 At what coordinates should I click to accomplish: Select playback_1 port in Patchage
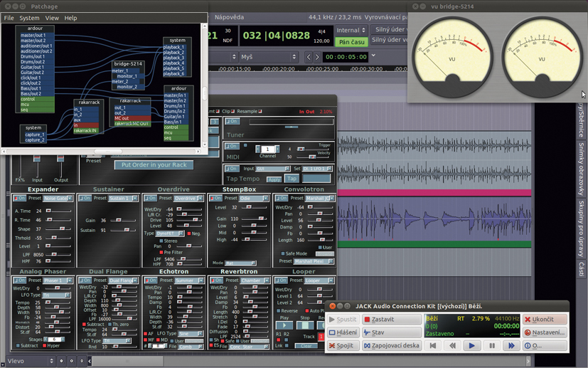click(173, 47)
